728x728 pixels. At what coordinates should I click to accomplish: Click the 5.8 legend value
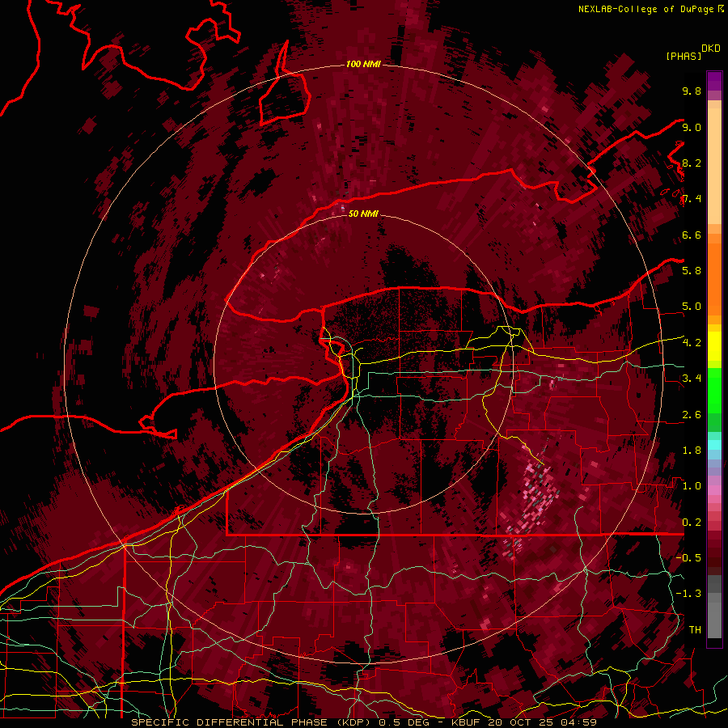click(692, 271)
